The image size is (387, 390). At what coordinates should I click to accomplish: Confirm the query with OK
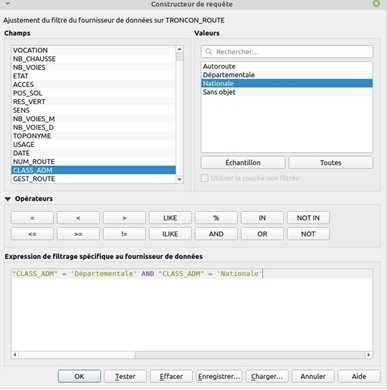pyautogui.click(x=79, y=376)
